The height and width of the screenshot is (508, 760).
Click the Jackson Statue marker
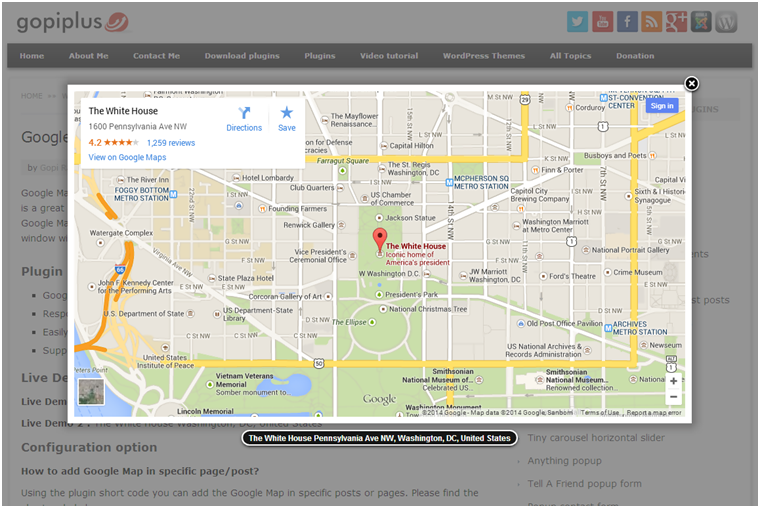pos(380,218)
